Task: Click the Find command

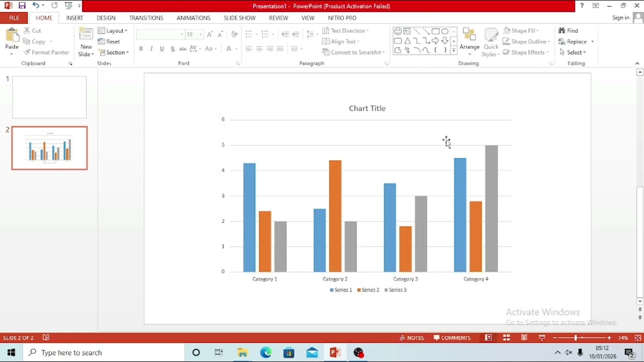Action: [x=569, y=31]
